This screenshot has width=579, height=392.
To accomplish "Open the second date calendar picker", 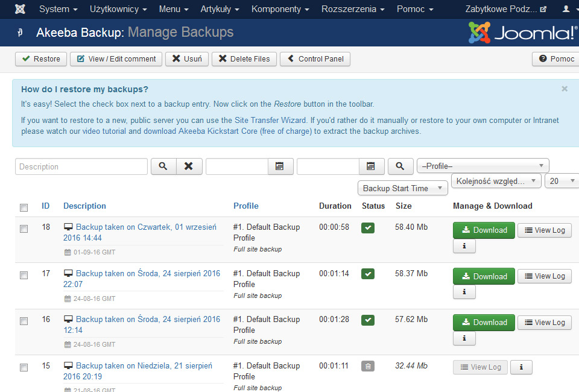I will point(371,166).
